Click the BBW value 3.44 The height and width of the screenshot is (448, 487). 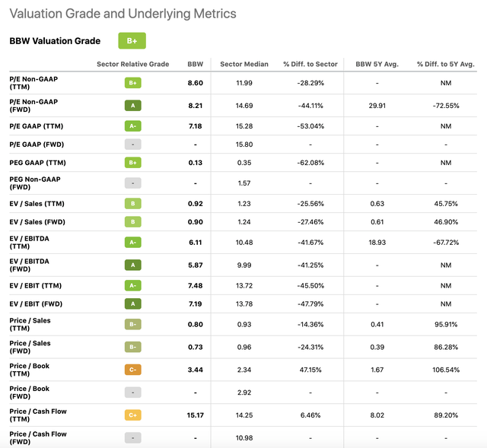(x=196, y=370)
